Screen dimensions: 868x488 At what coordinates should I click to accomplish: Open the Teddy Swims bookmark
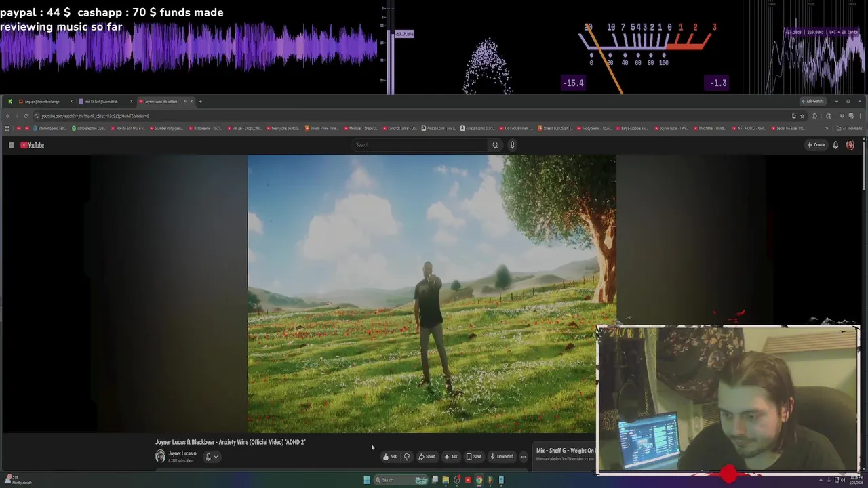coord(593,128)
